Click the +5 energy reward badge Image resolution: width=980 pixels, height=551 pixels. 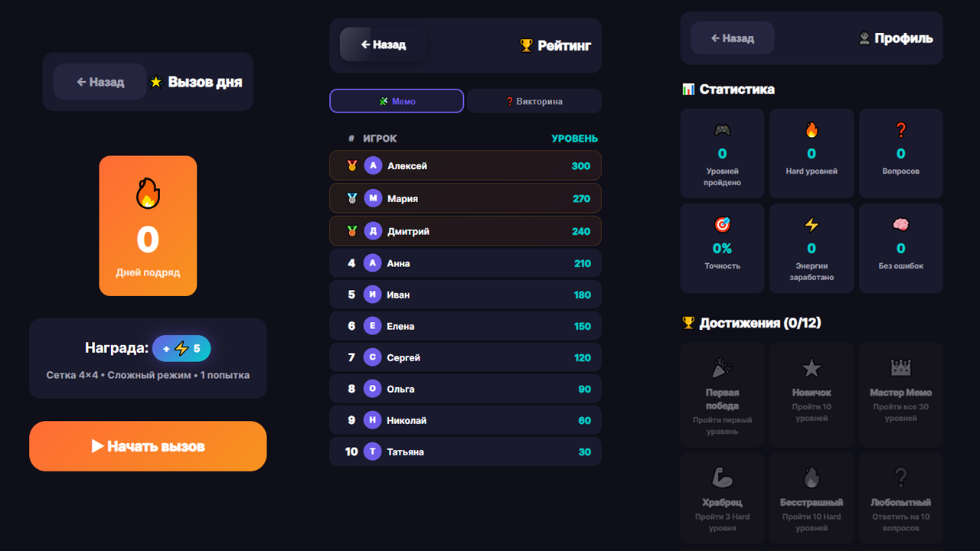point(181,348)
